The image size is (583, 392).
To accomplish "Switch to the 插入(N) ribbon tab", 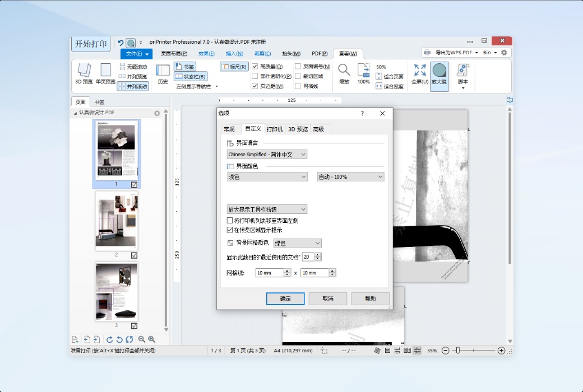I will [x=234, y=54].
